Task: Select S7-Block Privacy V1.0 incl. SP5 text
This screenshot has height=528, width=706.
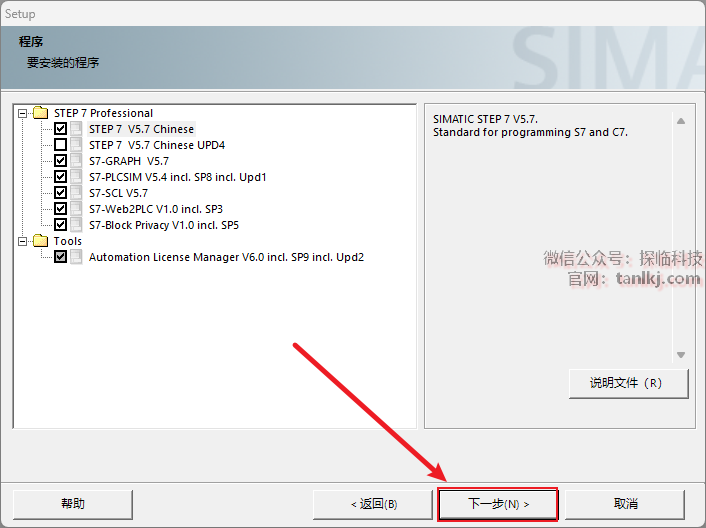Action: click(164, 225)
